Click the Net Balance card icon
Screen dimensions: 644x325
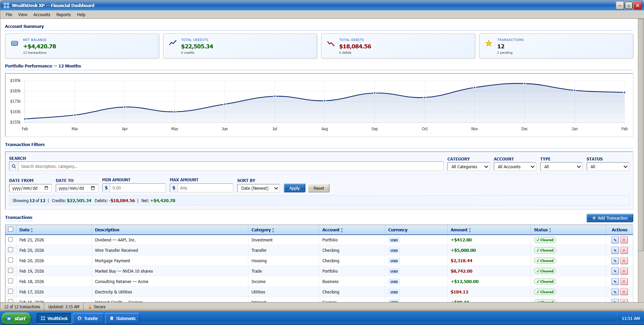[x=14, y=43]
